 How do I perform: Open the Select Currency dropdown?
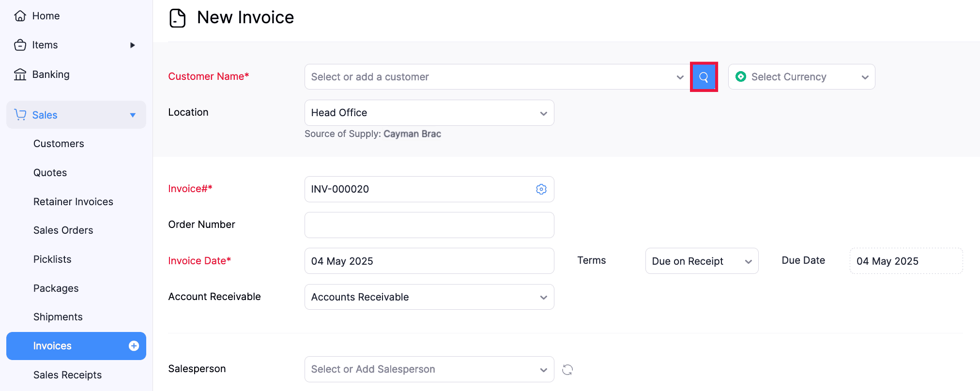click(x=801, y=77)
